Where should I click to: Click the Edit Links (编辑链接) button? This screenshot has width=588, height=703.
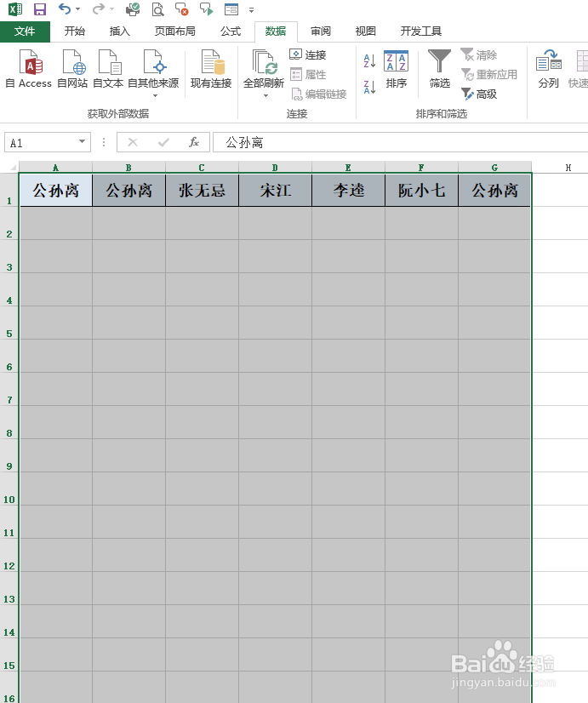point(318,94)
